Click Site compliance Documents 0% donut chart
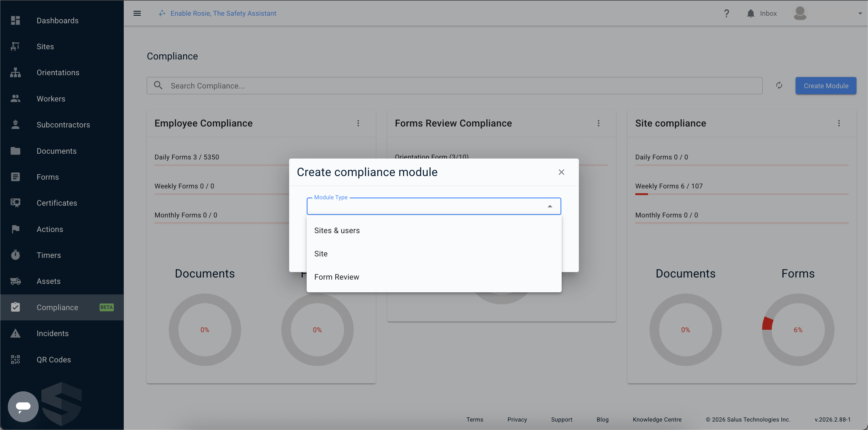This screenshot has width=868, height=430. 685,329
